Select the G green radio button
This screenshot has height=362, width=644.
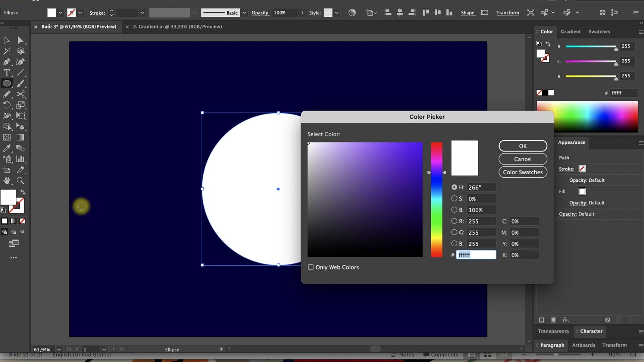(454, 232)
